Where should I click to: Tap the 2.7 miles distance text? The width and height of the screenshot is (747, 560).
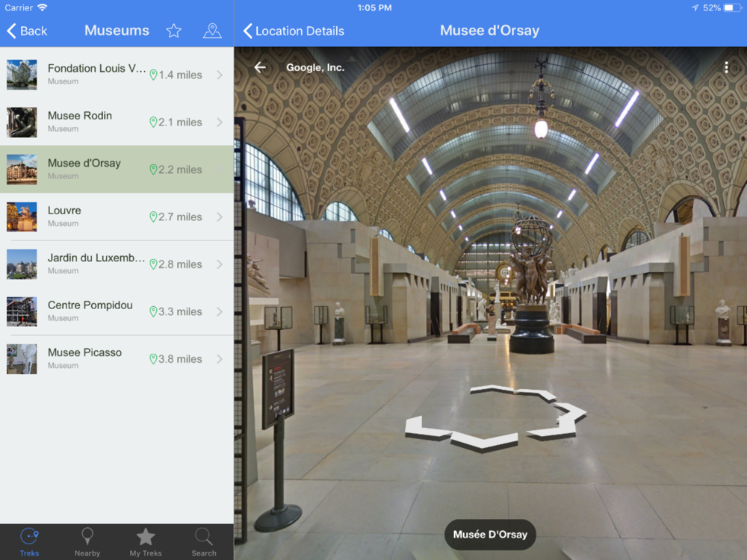pyautogui.click(x=180, y=217)
